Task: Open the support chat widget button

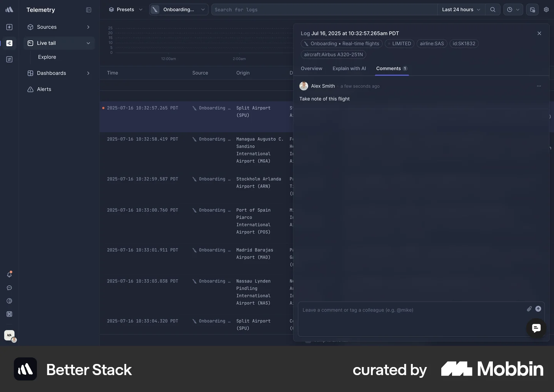Action: point(536,328)
